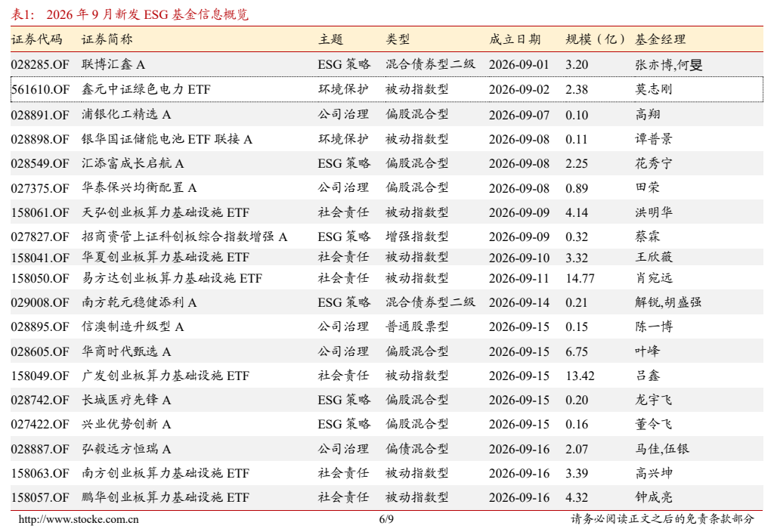Click fund name 广发创业板算力基础设施 ETF
774x532 pixels.
coord(166,376)
